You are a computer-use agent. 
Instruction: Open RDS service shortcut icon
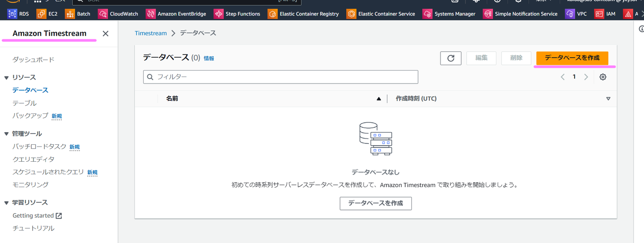coord(12,14)
